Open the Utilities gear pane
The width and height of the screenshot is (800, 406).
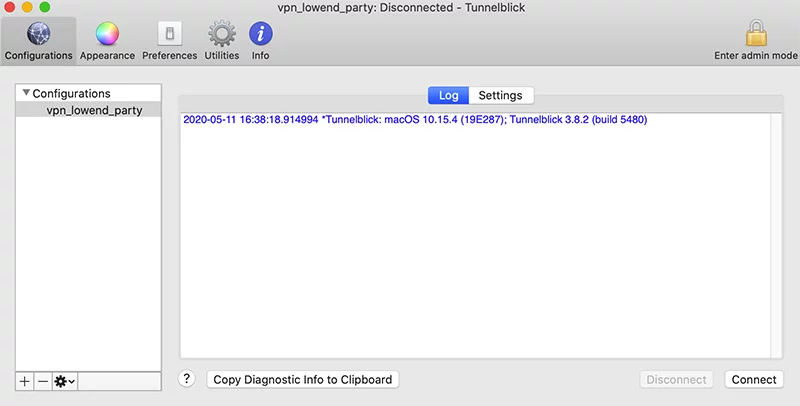tap(221, 41)
